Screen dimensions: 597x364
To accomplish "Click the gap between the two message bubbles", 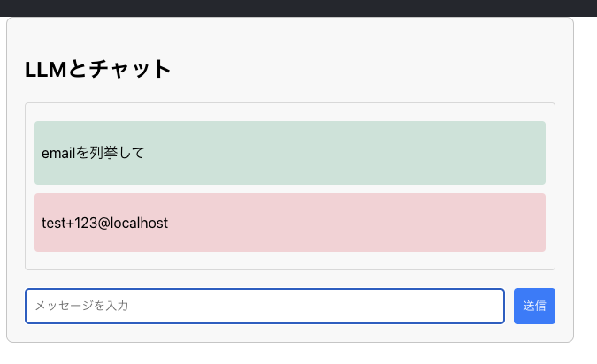I will pos(290,189).
